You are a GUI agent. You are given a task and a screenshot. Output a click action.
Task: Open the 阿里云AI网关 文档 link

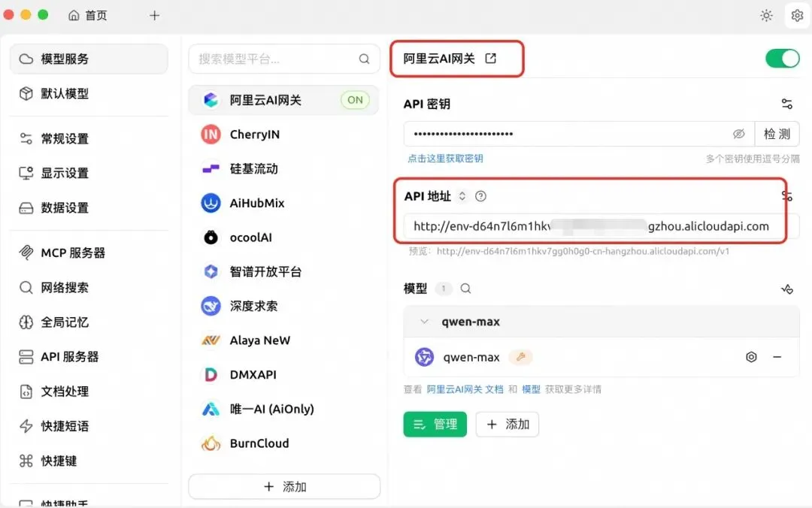pos(465,389)
